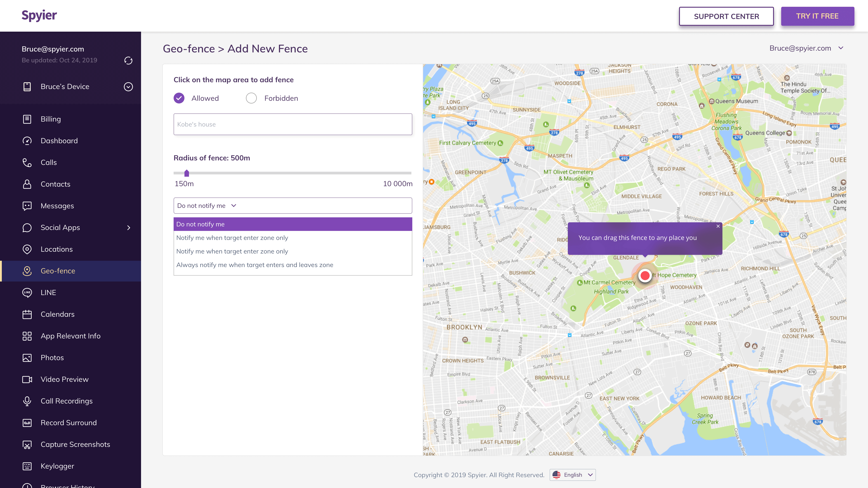Open the Billing icon in sidebar
This screenshot has width=868, height=488.
click(x=27, y=119)
